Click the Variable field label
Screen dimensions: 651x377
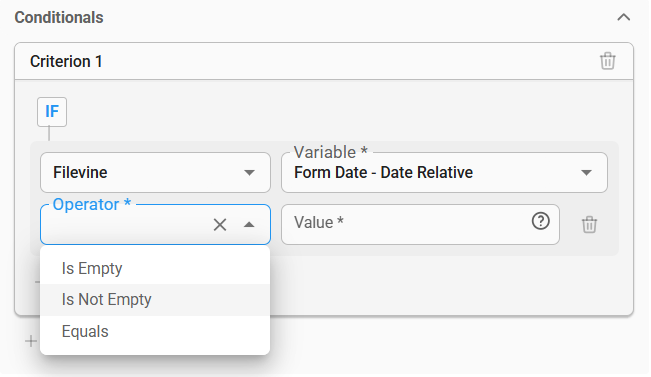tap(330, 152)
